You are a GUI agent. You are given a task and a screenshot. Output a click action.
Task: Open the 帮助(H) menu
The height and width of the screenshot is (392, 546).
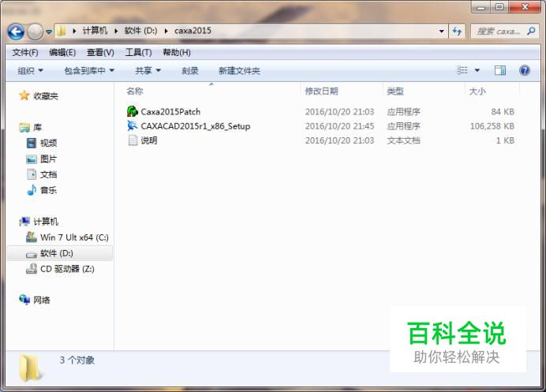pos(177,53)
